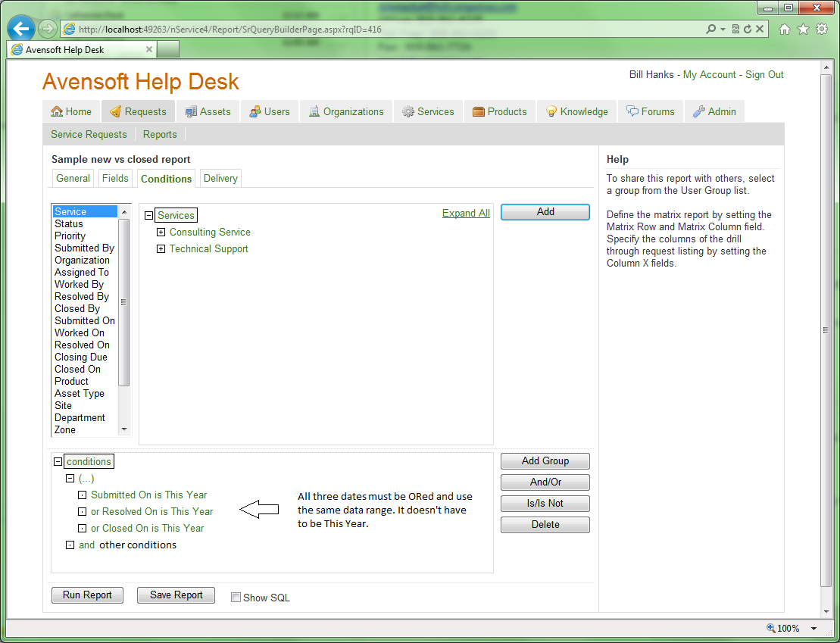The image size is (840, 643).
Task: Click the browser Back arrow button
Action: [x=20, y=30]
